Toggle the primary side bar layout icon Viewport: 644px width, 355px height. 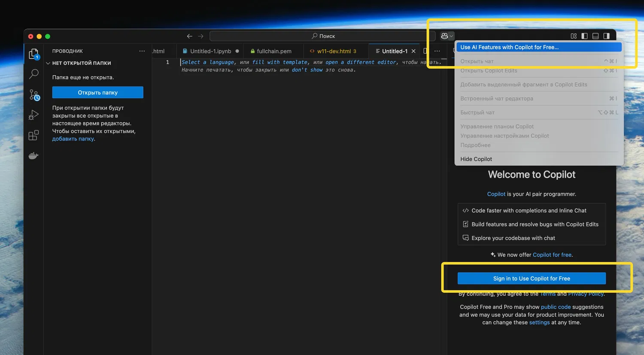click(x=584, y=36)
